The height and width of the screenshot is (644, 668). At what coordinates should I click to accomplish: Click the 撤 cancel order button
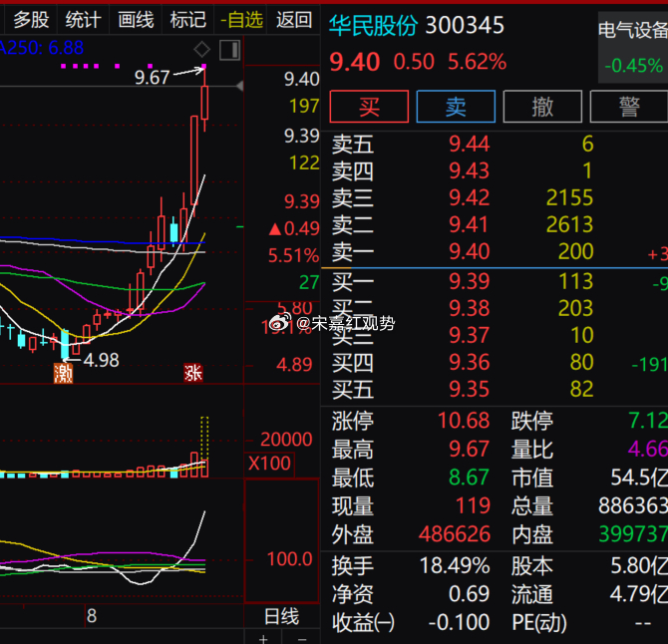(x=542, y=106)
